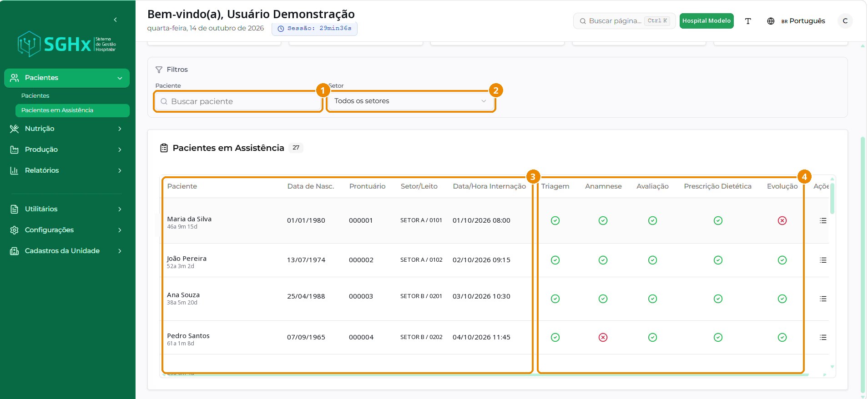Click João Pereira's Prescrição Dietética check icon
This screenshot has width=868, height=399.
point(718,260)
